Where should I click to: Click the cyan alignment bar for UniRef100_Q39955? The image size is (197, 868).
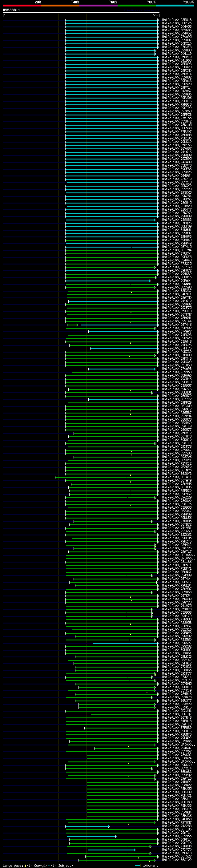(92, 836)
